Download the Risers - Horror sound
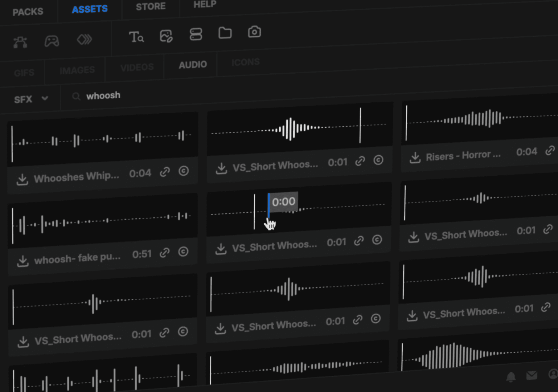Screen dimensions: 558x392 (415, 158)
